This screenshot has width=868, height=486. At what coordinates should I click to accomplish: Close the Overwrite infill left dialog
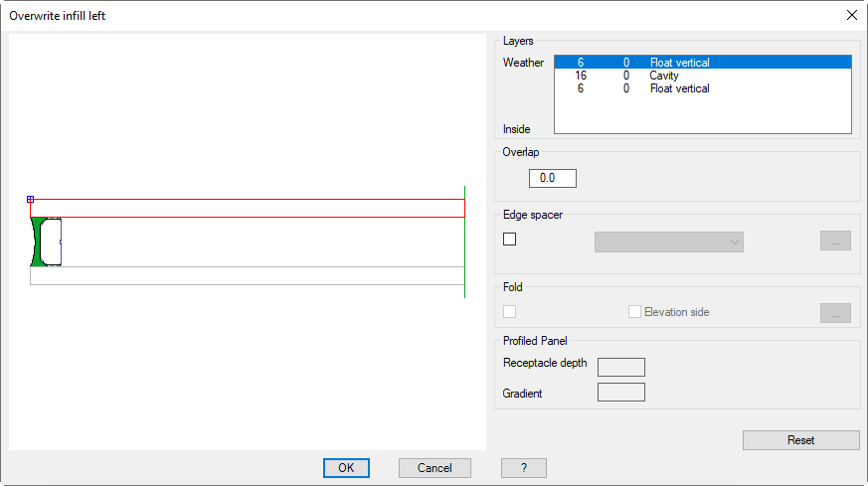click(x=851, y=15)
